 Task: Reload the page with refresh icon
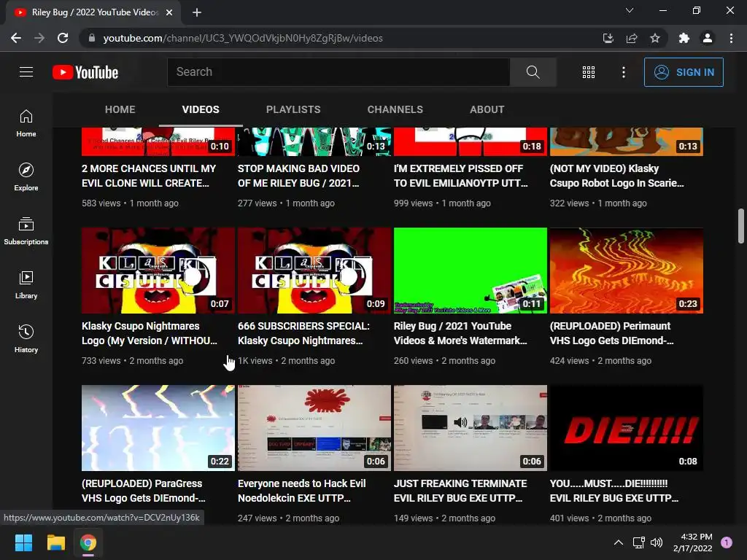coord(63,38)
